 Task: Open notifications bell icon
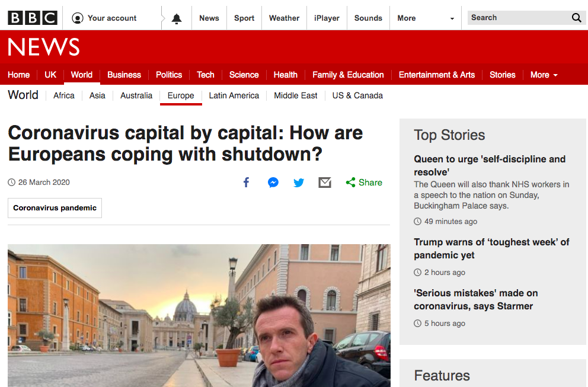click(177, 18)
